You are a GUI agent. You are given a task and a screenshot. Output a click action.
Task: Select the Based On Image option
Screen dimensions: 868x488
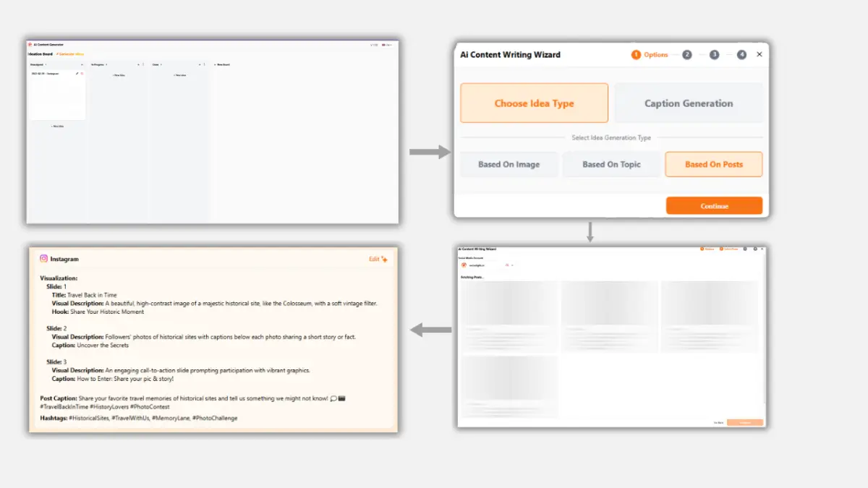coord(509,164)
